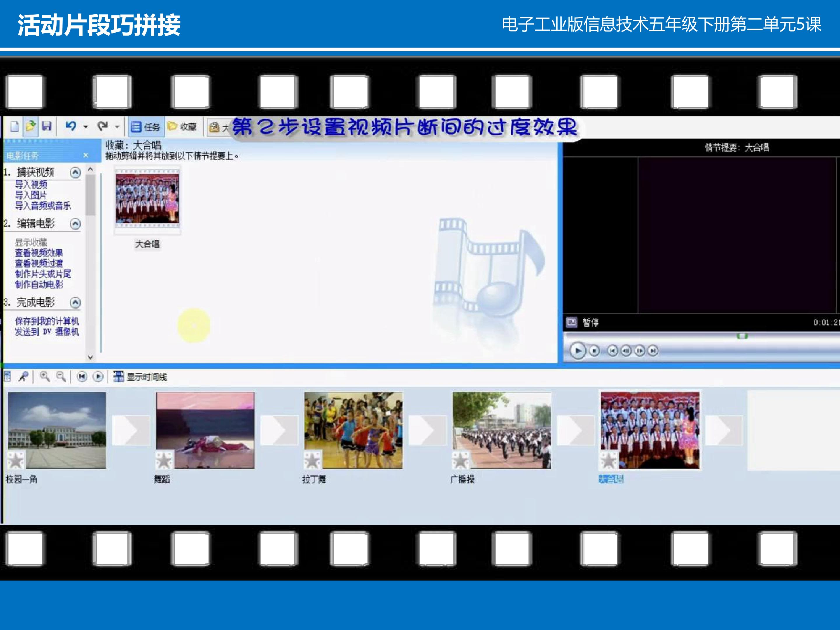
Task: Step to previous frame in preview
Action: coord(626,351)
